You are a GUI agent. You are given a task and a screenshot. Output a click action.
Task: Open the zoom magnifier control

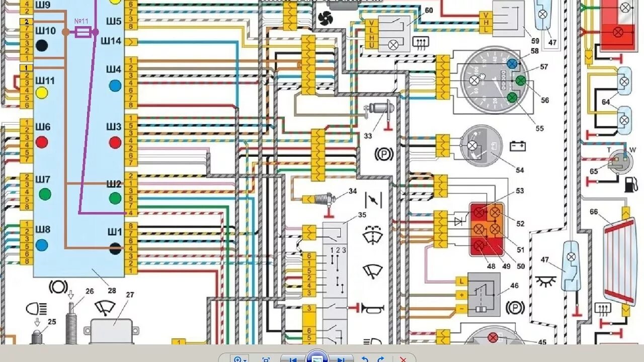[x=237, y=359]
